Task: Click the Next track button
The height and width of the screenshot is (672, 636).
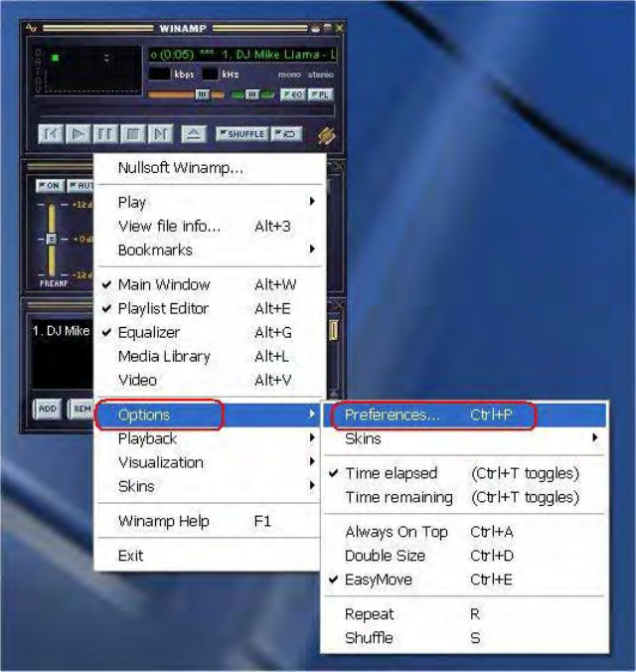Action: click(x=160, y=134)
